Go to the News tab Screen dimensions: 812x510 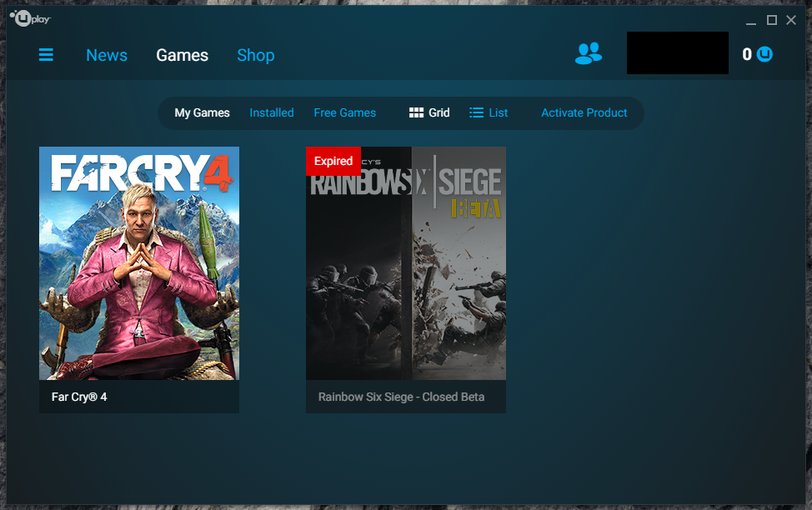pos(107,55)
